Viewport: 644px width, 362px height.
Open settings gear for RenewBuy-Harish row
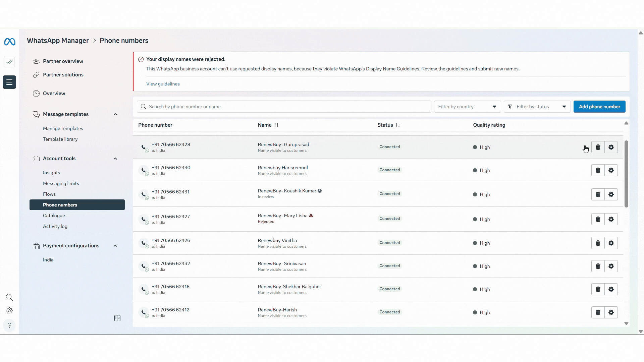point(611,312)
